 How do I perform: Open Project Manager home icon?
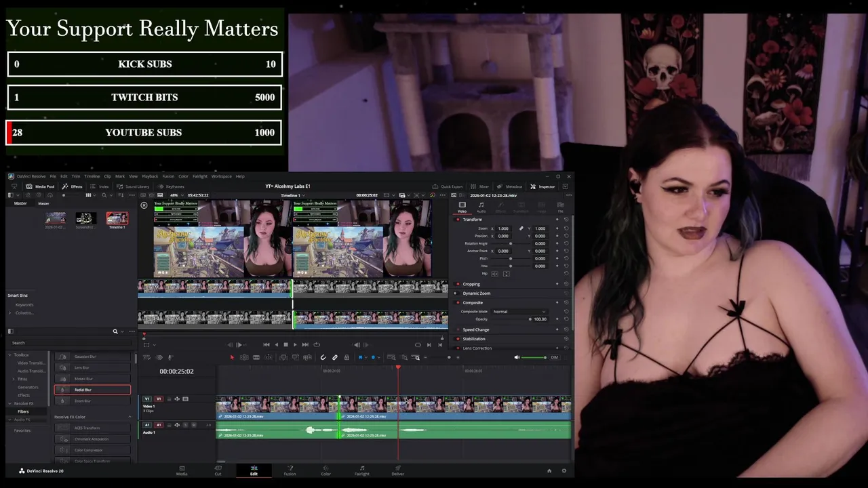point(549,470)
